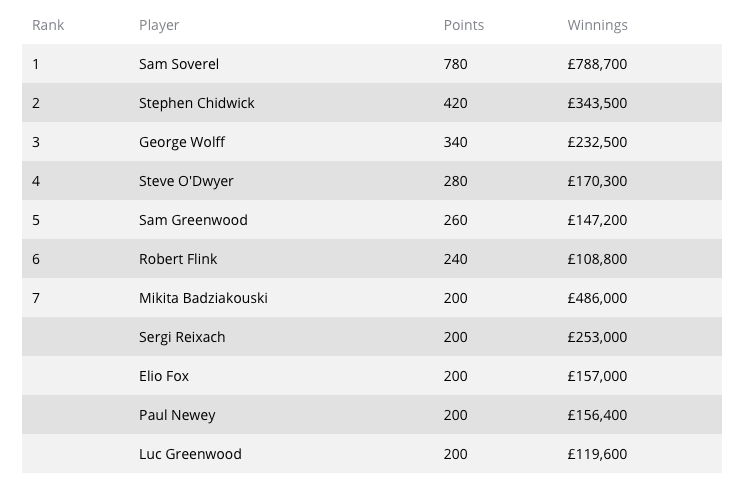Click on Steve O'Dwyer's name
Image resolution: width=747 pixels, height=495 pixels.
[186, 181]
